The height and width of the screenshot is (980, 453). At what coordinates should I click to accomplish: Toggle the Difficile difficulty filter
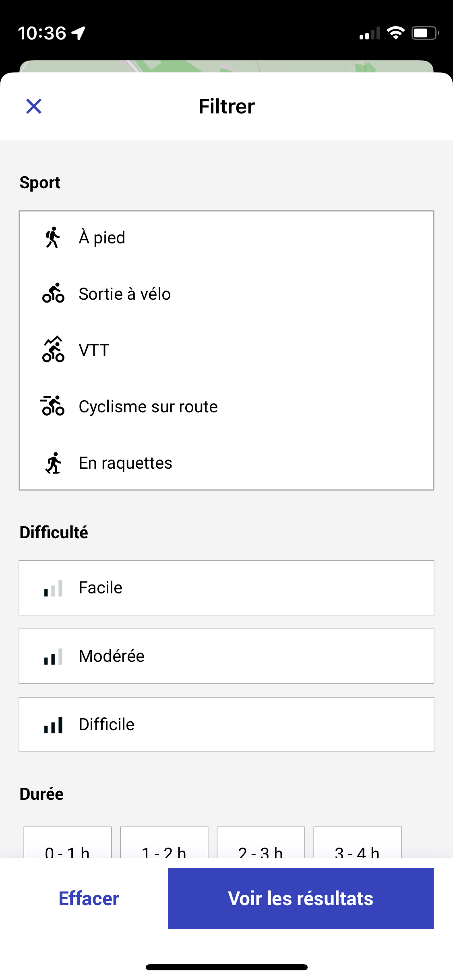(226, 725)
